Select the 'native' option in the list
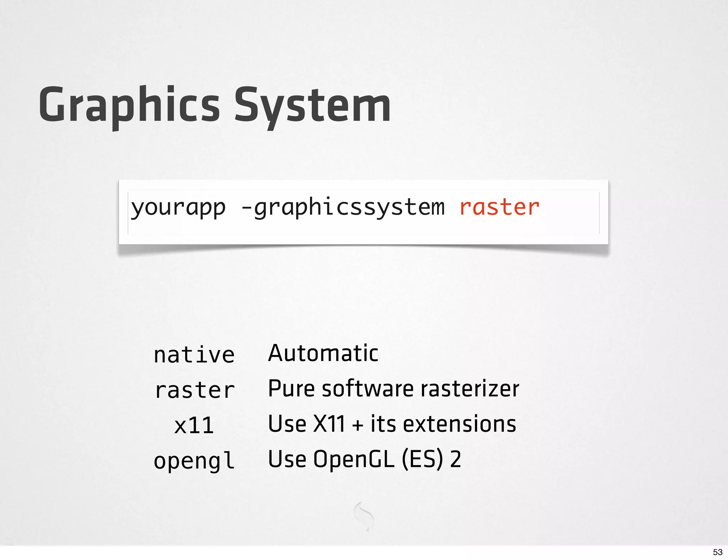The height and width of the screenshot is (560, 728). (x=194, y=354)
